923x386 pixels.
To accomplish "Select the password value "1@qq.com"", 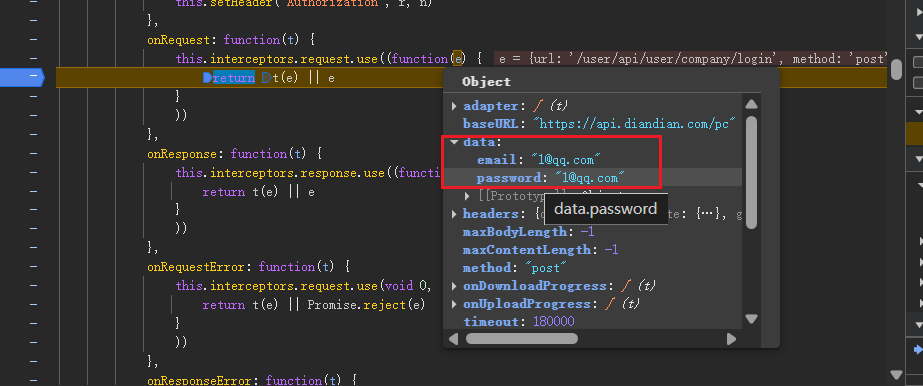I will coord(589,178).
